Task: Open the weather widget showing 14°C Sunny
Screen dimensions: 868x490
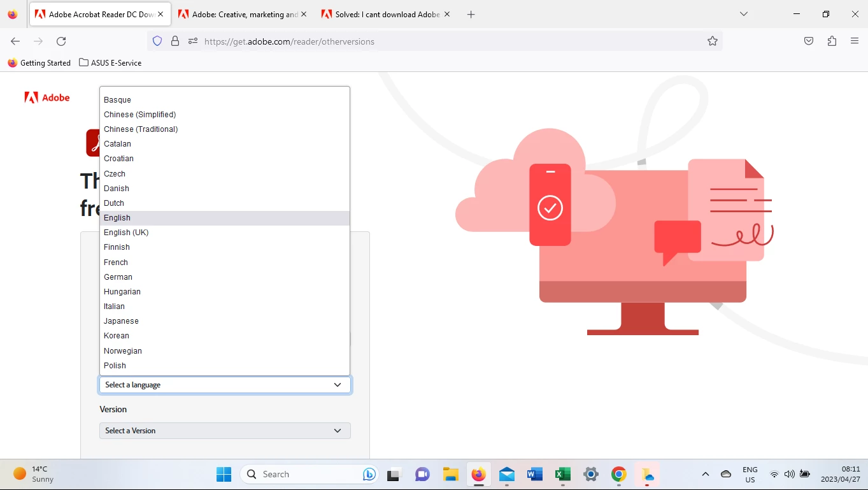Action: [x=34, y=474]
